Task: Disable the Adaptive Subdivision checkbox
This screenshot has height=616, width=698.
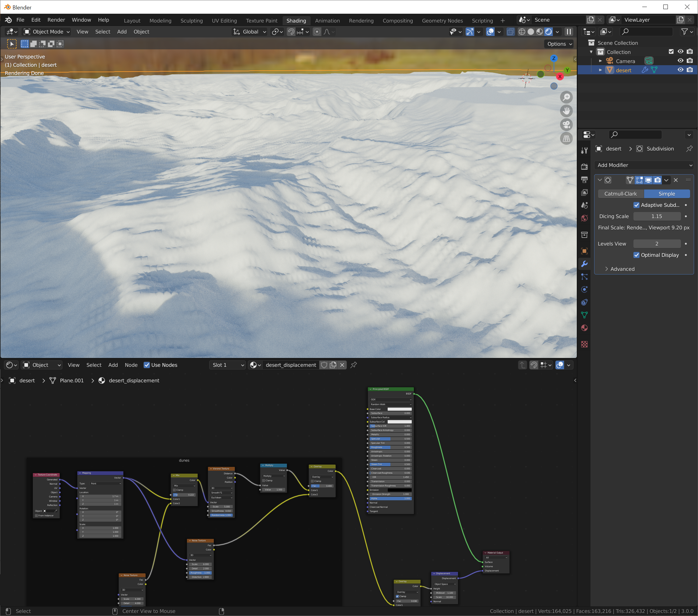Action: (636, 205)
